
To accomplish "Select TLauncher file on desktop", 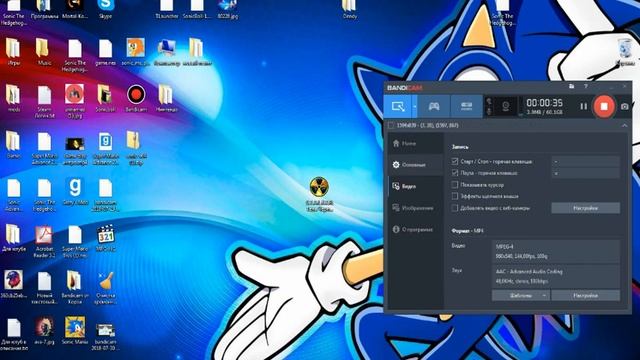I will point(167,10).
